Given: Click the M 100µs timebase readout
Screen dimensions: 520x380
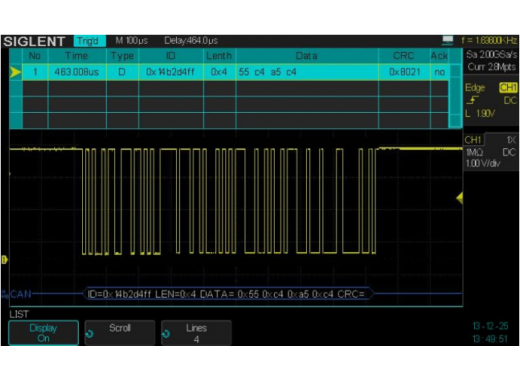Looking at the screenshot, I should pyautogui.click(x=132, y=41).
